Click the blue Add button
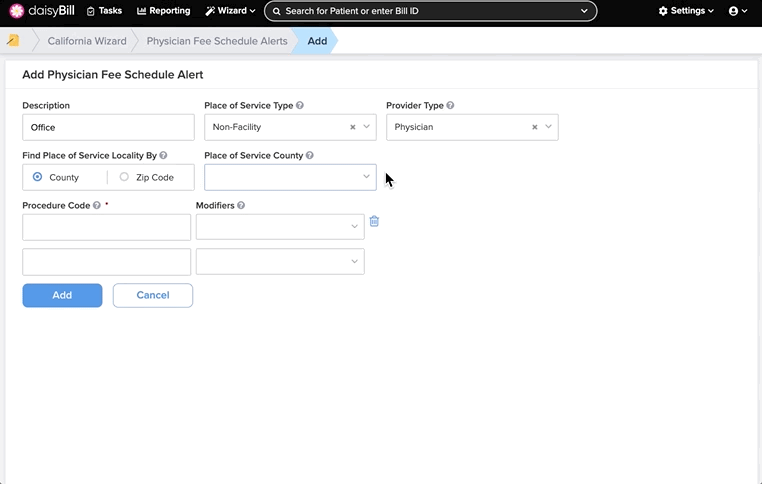 tap(62, 295)
